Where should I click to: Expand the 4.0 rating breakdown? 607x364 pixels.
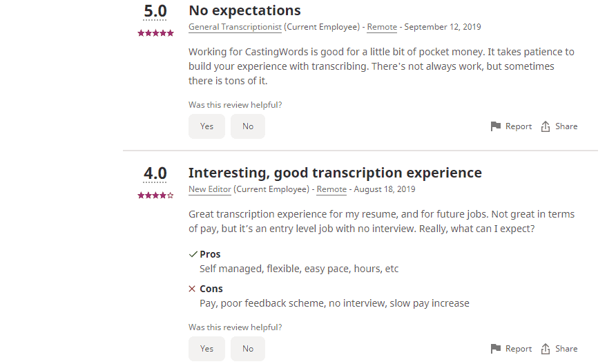[155, 173]
